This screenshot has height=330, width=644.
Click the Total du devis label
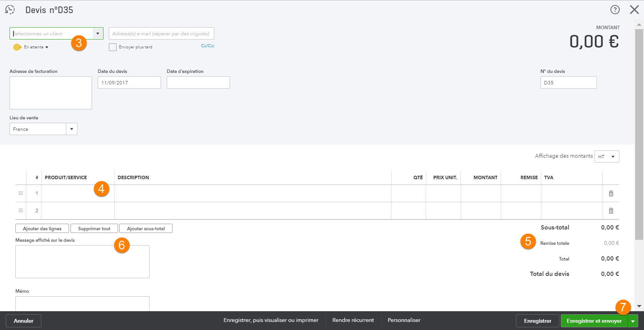pos(549,274)
